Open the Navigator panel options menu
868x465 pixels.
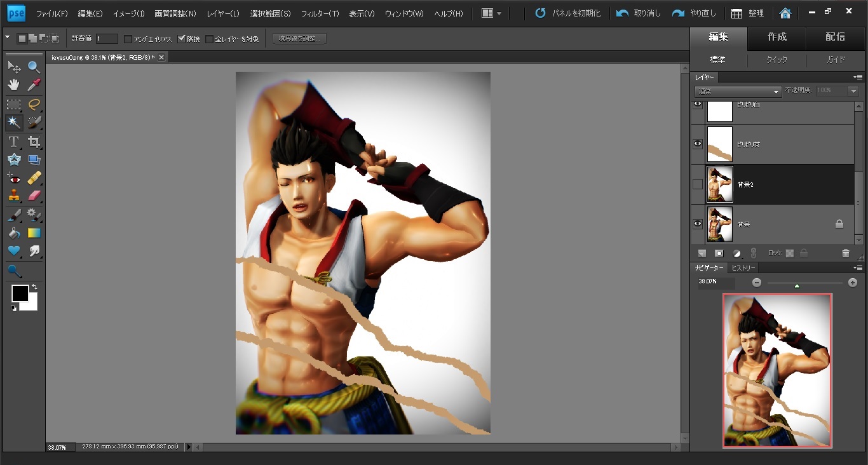point(858,268)
